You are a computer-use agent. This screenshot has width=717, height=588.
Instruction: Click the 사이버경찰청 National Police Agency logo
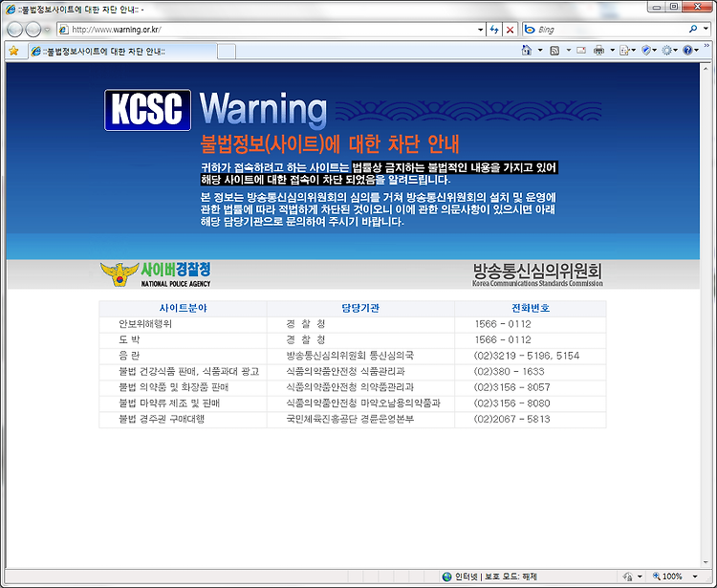point(156,274)
